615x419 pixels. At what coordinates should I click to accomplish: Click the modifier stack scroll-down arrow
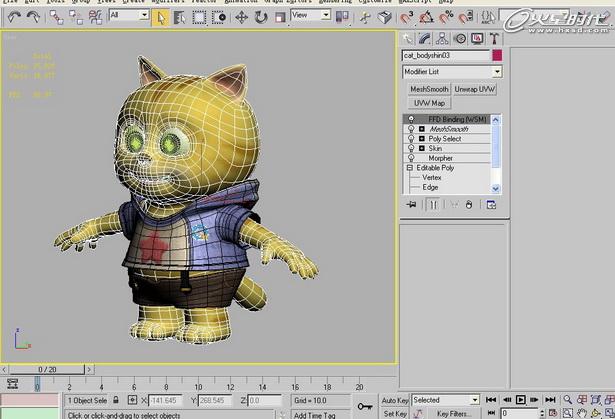[496, 189]
